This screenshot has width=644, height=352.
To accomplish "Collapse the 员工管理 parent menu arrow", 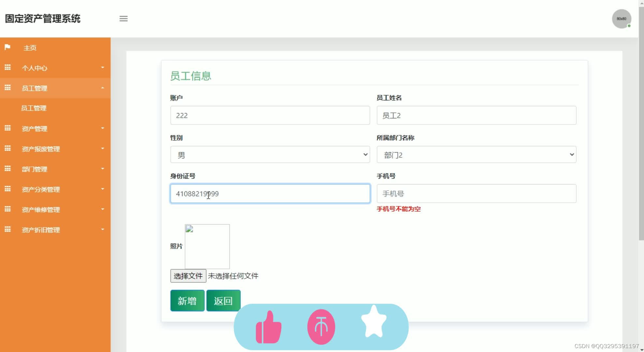I will click(x=103, y=88).
